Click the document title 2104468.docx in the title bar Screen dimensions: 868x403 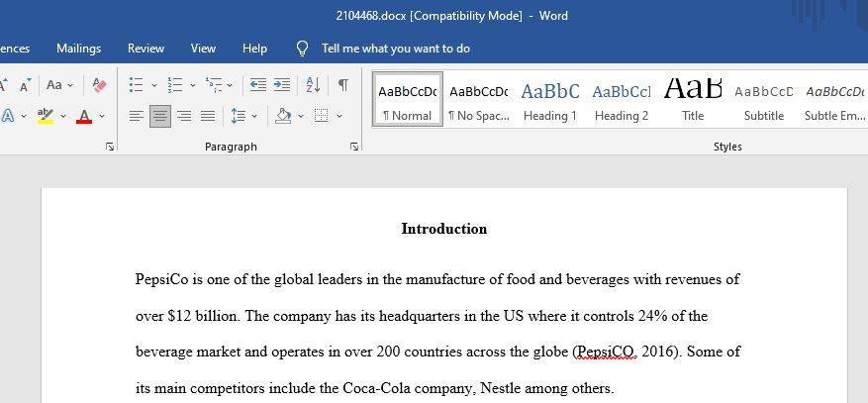370,16
